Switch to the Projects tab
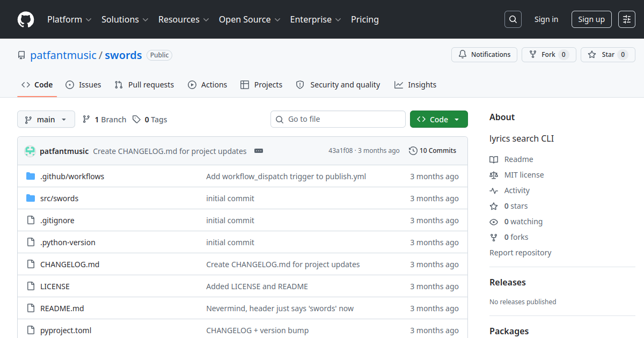This screenshot has height=338, width=644. 261,85
